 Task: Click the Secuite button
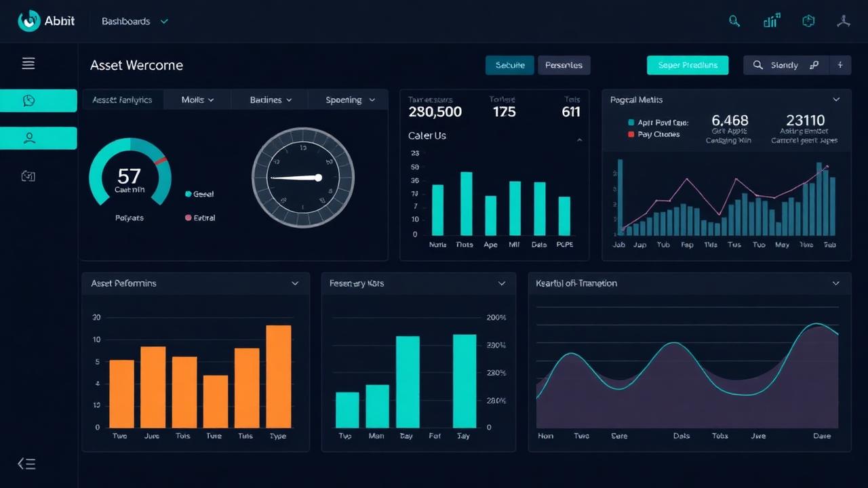[x=510, y=65]
